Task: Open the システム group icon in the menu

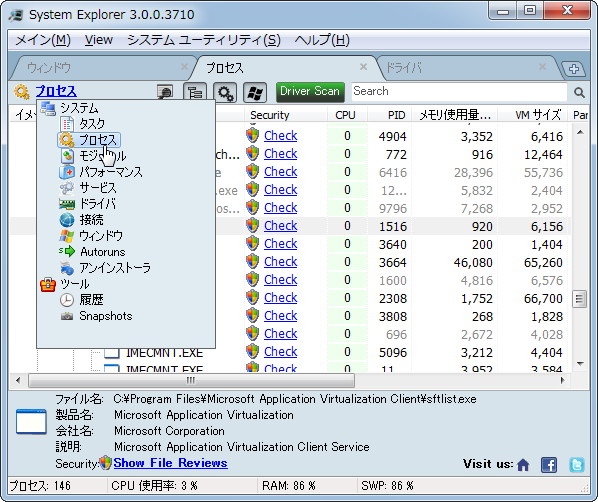Action: [x=48, y=108]
